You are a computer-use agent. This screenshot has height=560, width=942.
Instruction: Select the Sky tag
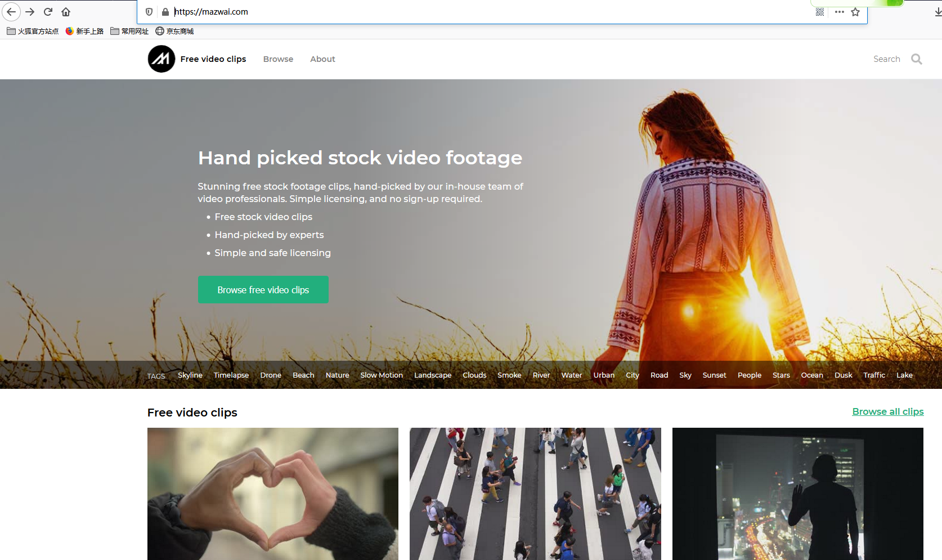[x=685, y=375]
